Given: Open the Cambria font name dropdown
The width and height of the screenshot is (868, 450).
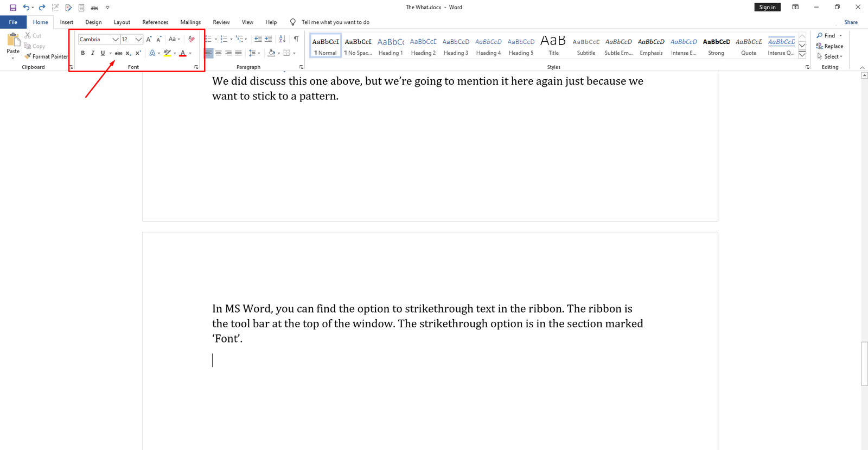Looking at the screenshot, I should [x=115, y=40].
